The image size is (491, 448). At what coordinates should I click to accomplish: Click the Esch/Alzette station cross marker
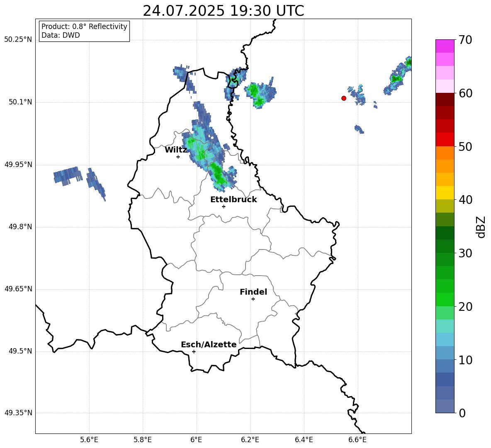pos(194,351)
